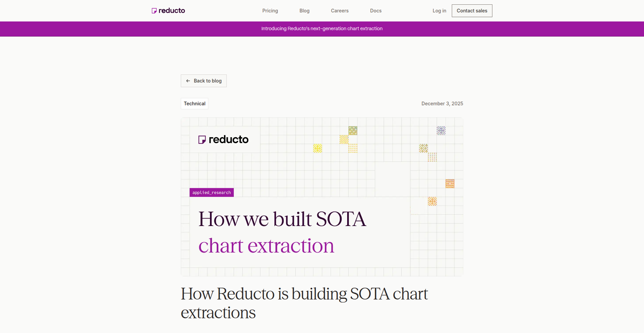Go to the Blog page

click(304, 11)
